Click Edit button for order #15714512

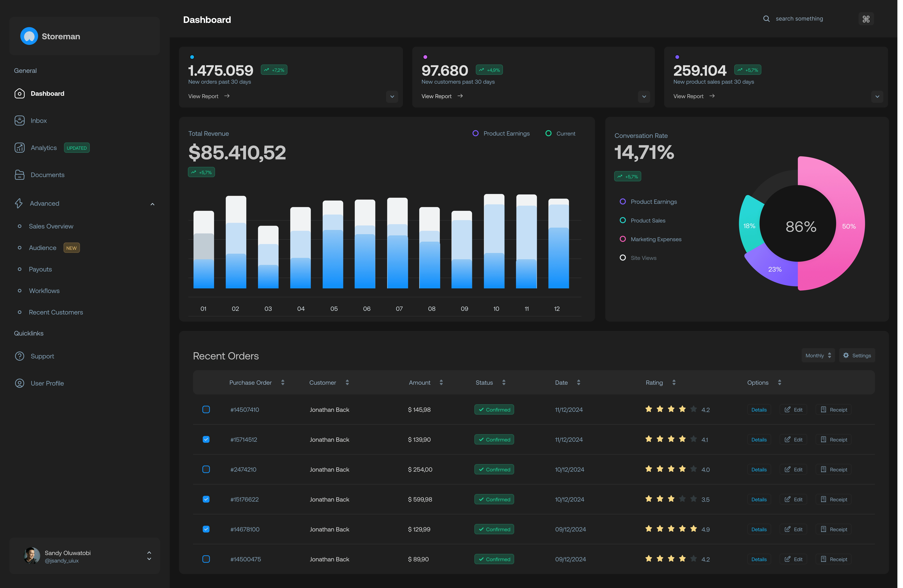click(x=793, y=440)
